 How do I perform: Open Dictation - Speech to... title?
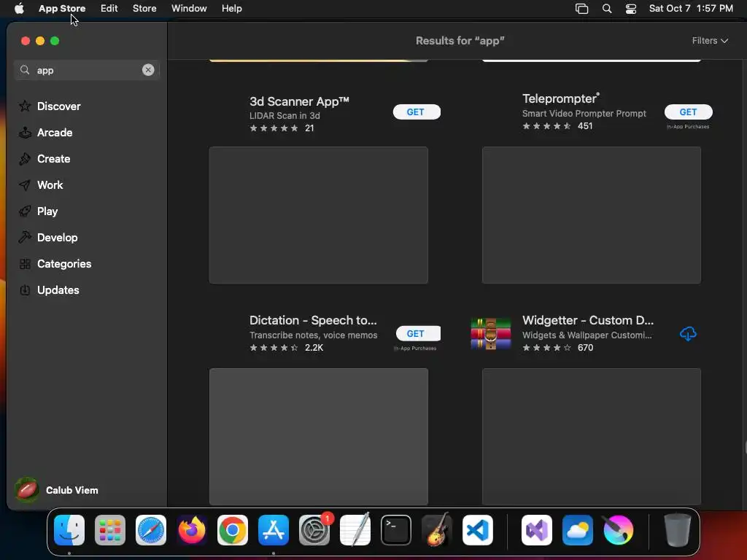pyautogui.click(x=313, y=320)
